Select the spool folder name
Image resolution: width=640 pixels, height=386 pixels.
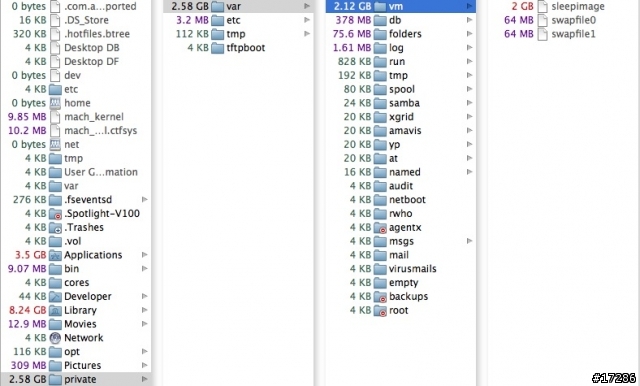[x=402, y=89]
